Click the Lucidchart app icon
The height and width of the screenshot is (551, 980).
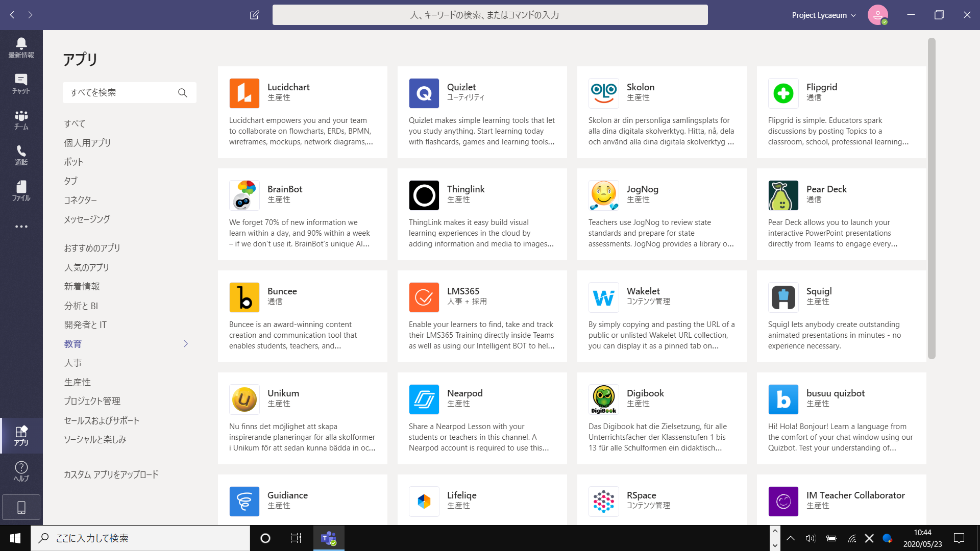point(244,93)
